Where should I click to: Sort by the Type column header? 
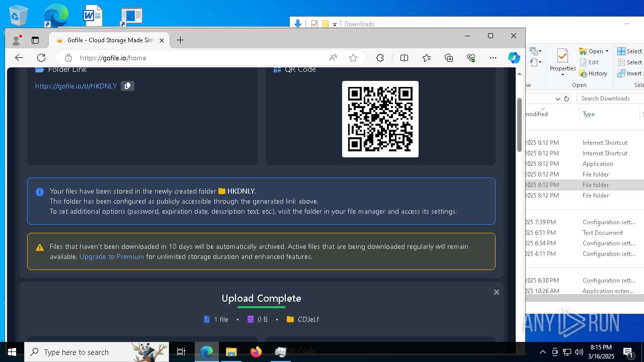coord(609,114)
